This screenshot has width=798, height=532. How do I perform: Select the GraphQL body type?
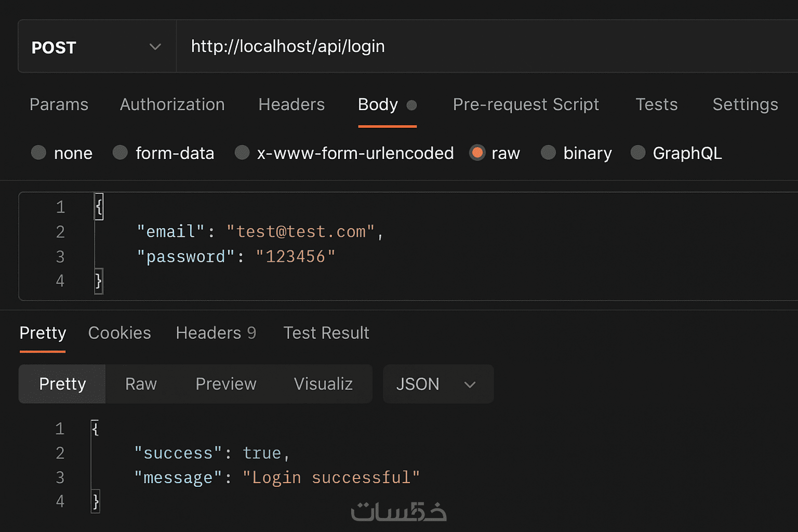click(x=638, y=153)
